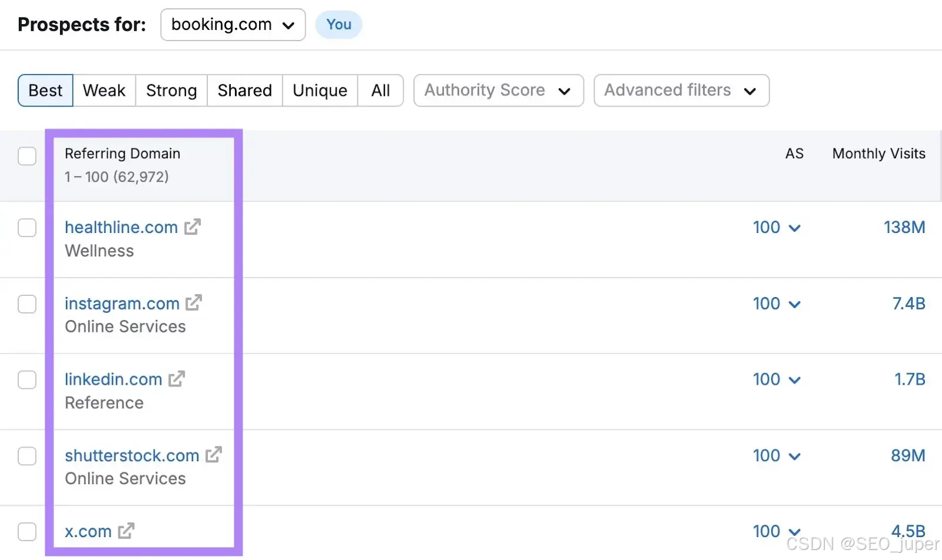Screen dimensions: 942x560
Task: Click the 7.4B monthly visits value
Action: click(908, 304)
